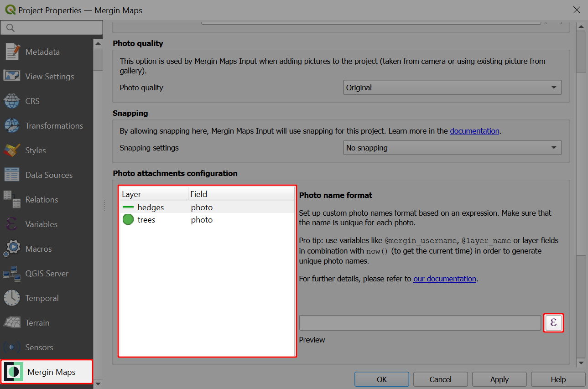Open the snapping documentation link
The image size is (588, 389).
(474, 131)
